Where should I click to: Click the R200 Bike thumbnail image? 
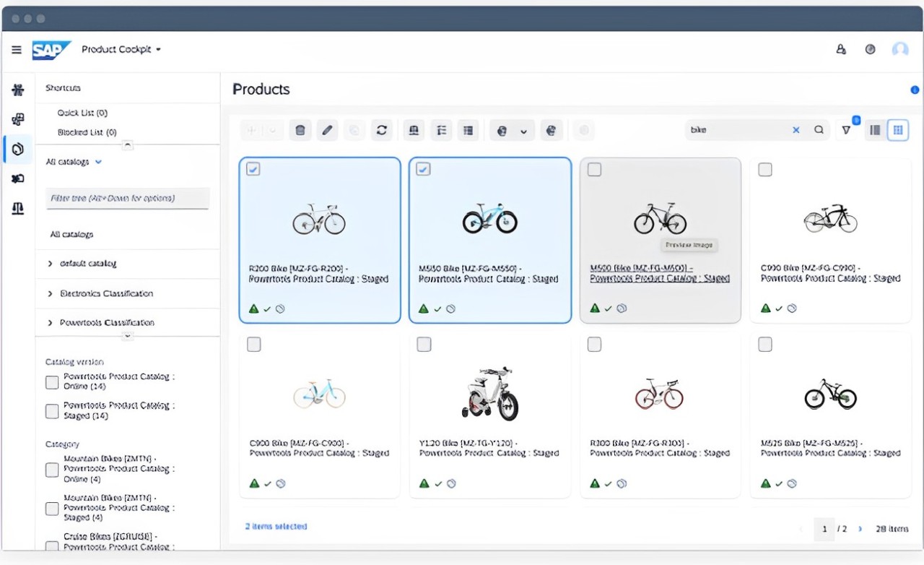tap(319, 218)
